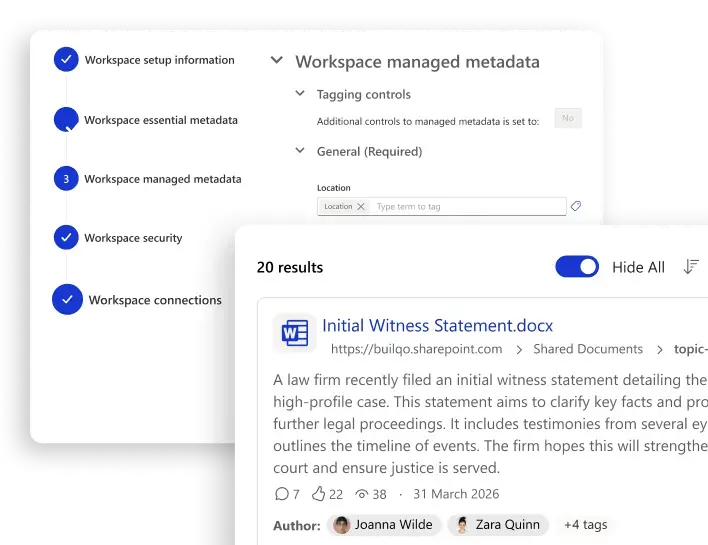Click the Zara Quinn author chip
Image resolution: width=708 pixels, height=545 pixels.
click(x=497, y=525)
